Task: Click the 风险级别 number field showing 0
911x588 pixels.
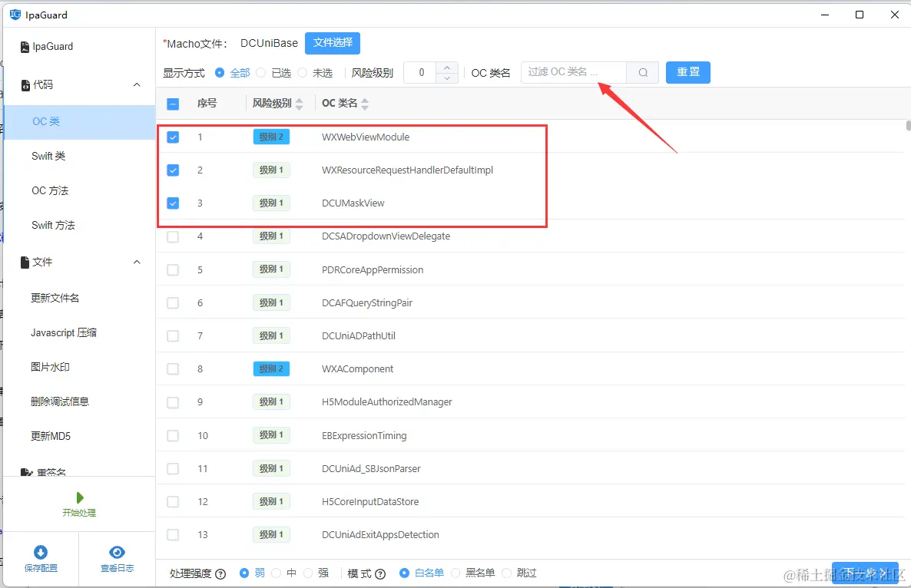Action: point(420,73)
